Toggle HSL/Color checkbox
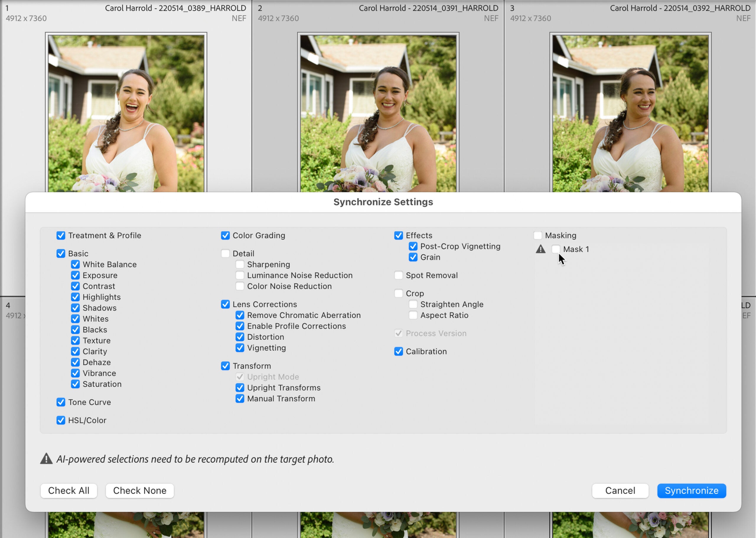 pos(61,420)
